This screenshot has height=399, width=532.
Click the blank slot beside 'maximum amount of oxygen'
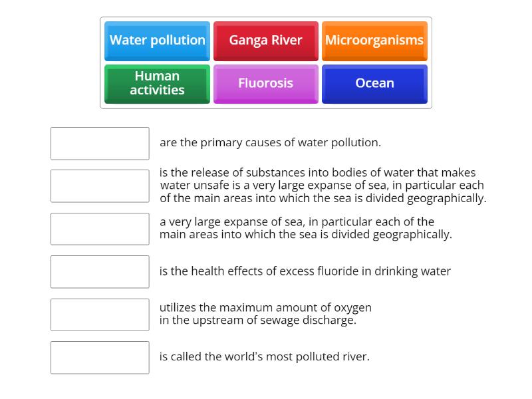(x=100, y=314)
